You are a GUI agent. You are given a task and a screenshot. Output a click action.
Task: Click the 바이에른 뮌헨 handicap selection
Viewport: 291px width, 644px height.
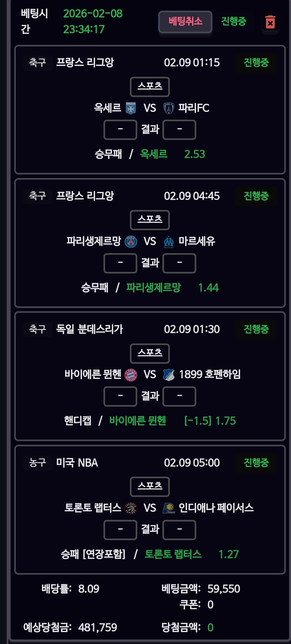138,421
